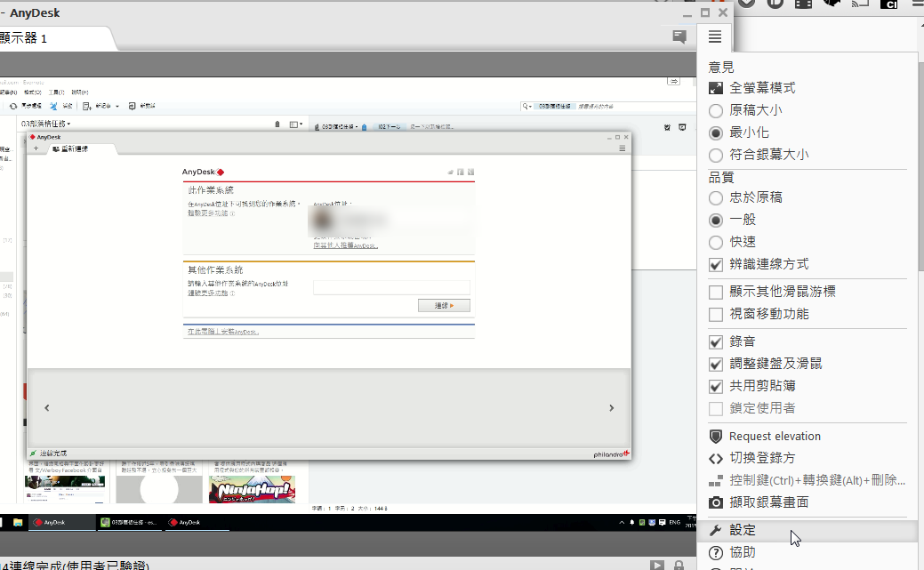
Task: Enable 顯示其他滑鼠游標 checkbox
Action: 715,292
